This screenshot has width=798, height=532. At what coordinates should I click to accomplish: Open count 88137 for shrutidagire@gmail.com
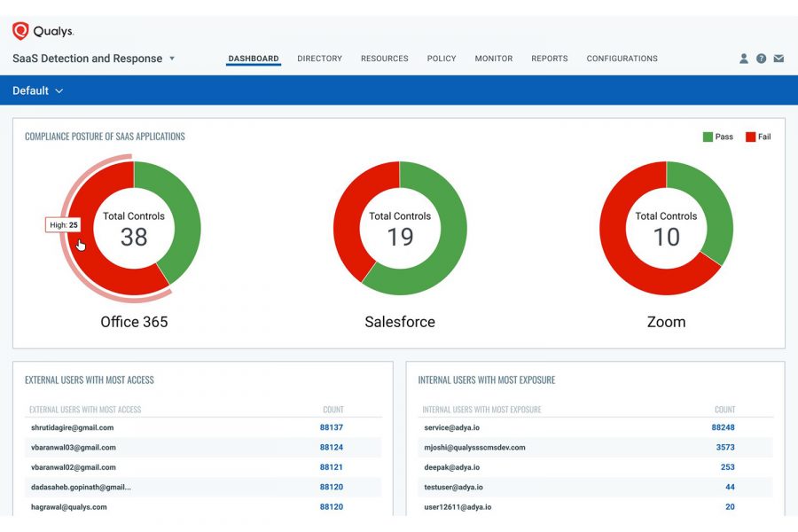tap(332, 427)
